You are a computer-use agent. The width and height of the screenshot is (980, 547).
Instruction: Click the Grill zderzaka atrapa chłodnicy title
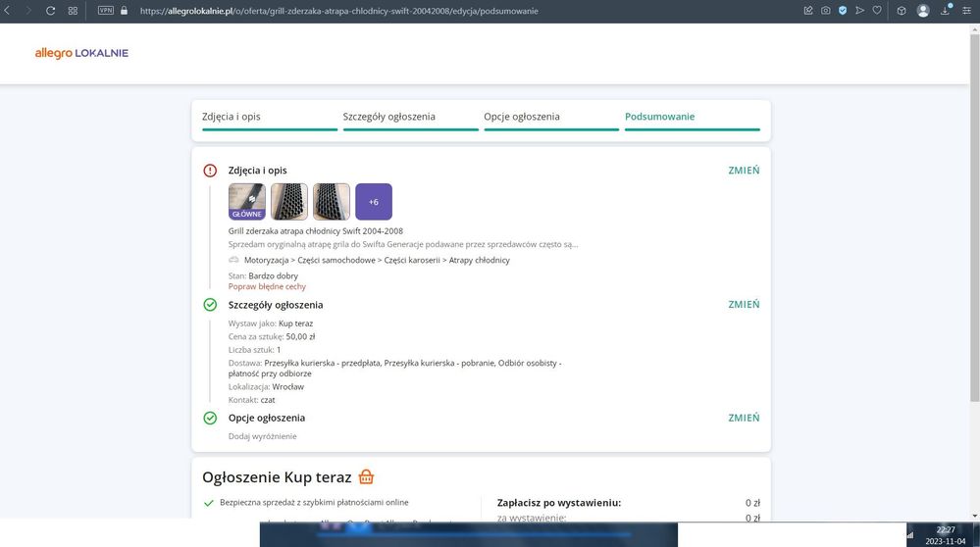[316, 231]
